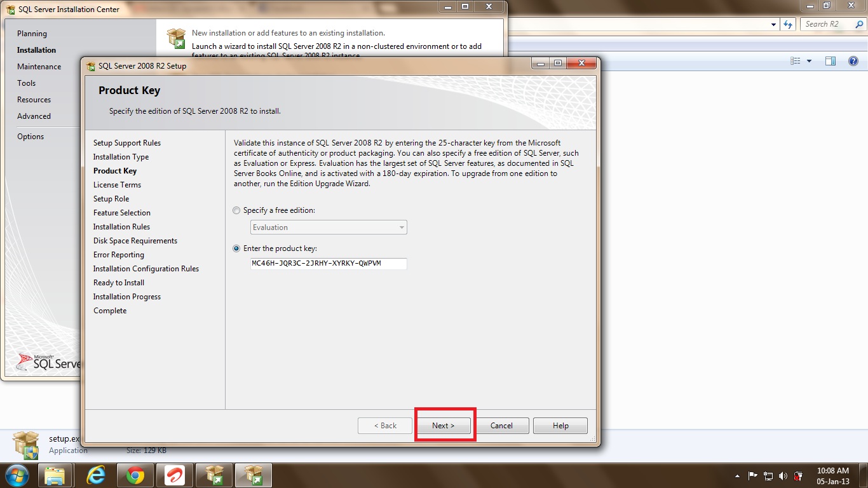Click the change view icon in Explorer
The image size is (868, 488).
(x=796, y=61)
